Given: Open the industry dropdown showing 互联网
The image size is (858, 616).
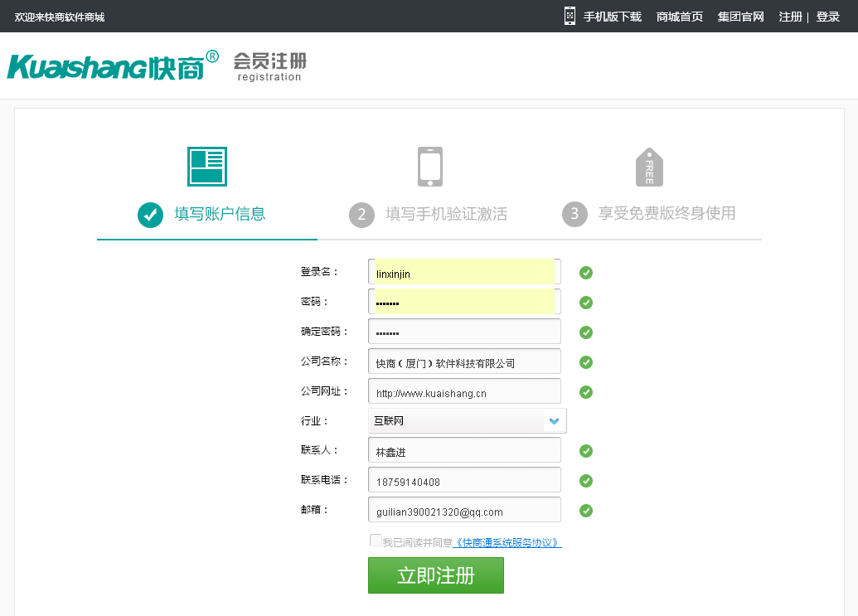Looking at the screenshot, I should (x=456, y=421).
